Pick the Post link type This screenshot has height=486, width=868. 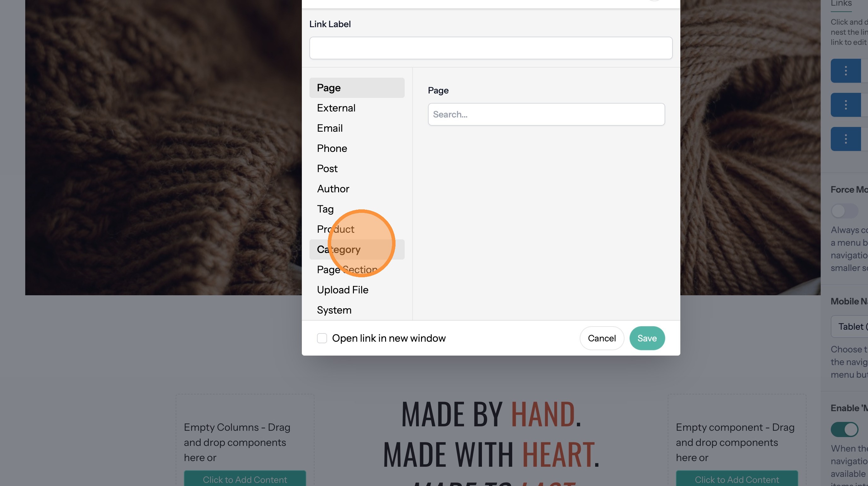tap(327, 169)
